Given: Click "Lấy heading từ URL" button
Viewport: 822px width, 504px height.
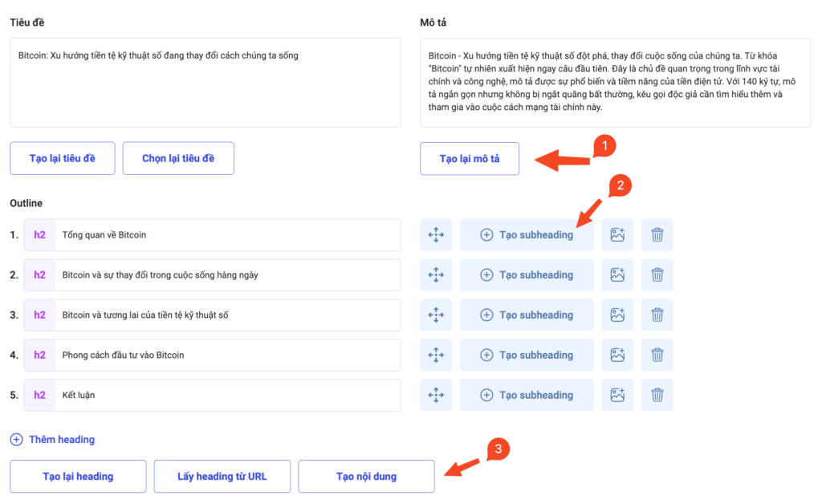Looking at the screenshot, I should (x=222, y=476).
